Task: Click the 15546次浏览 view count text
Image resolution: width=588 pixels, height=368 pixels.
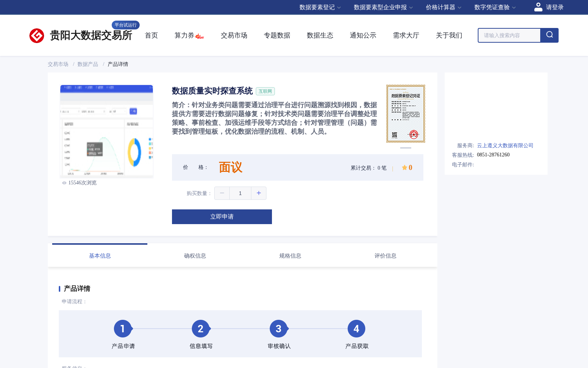Action: point(82,183)
